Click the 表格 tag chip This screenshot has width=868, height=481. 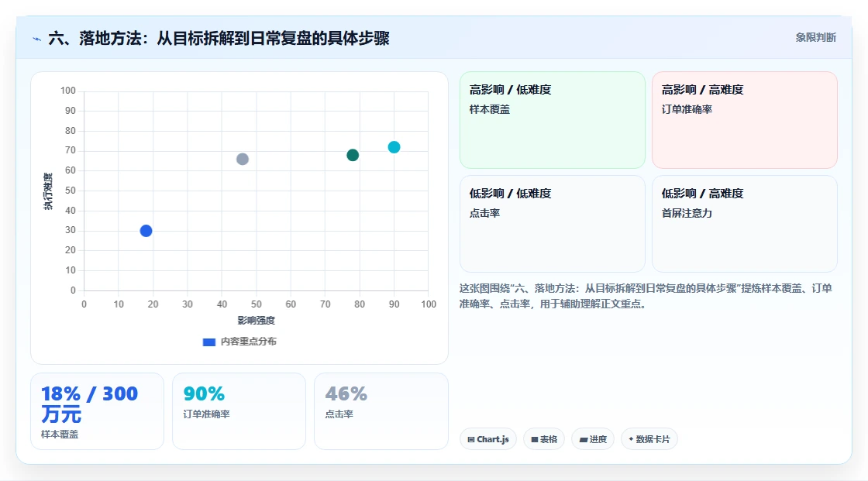pos(544,439)
